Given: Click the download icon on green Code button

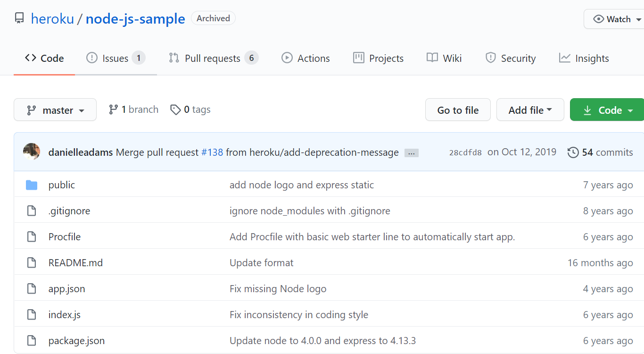Looking at the screenshot, I should 587,110.
